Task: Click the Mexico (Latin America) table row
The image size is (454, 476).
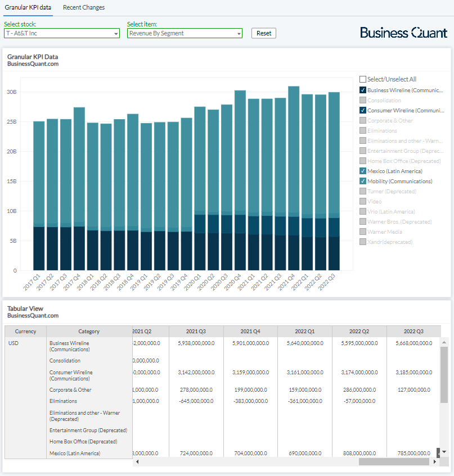Action: 75,453
